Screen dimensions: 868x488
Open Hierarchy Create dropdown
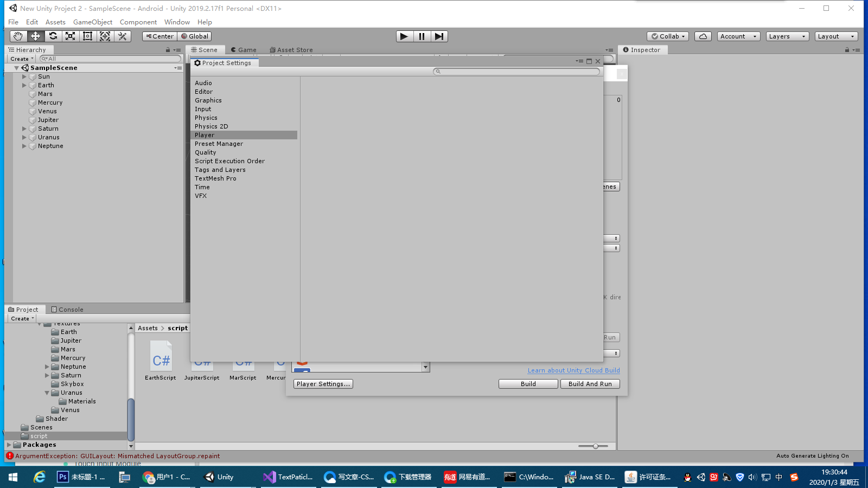[x=22, y=59]
